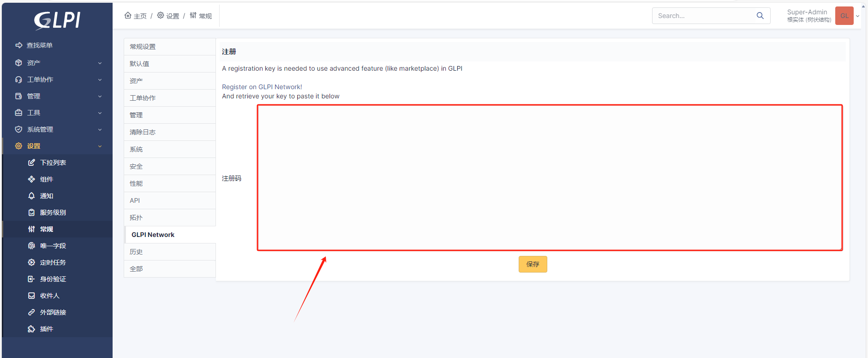Open 查找菜单 in sidebar
The height and width of the screenshot is (358, 868).
click(x=57, y=45)
